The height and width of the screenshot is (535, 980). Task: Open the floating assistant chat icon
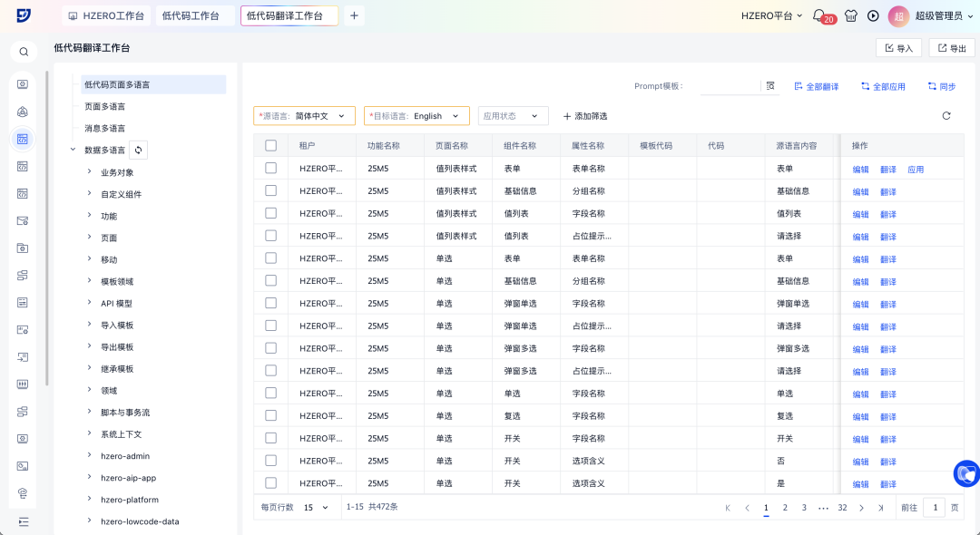coord(965,472)
